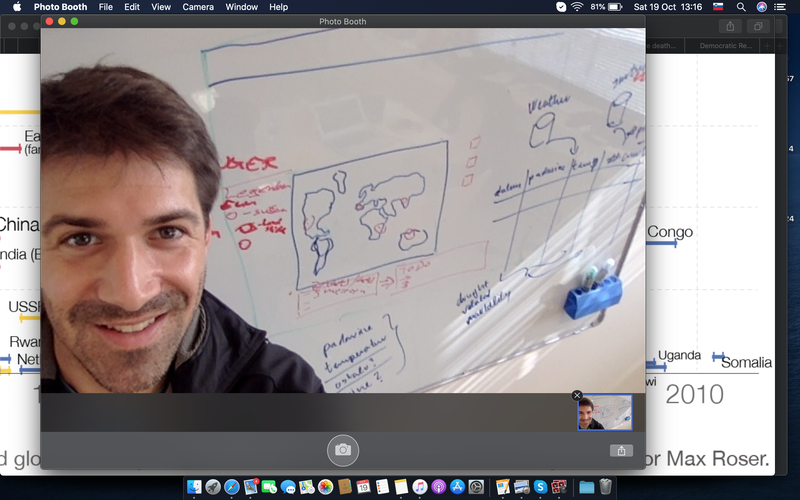Open the Photo Booth application menu
Image resolution: width=800 pixels, height=500 pixels.
click(x=61, y=7)
